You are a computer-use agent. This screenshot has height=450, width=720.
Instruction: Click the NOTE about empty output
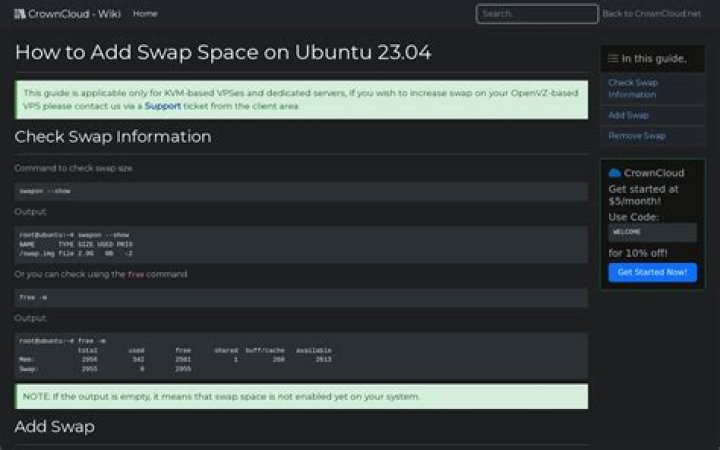301,396
